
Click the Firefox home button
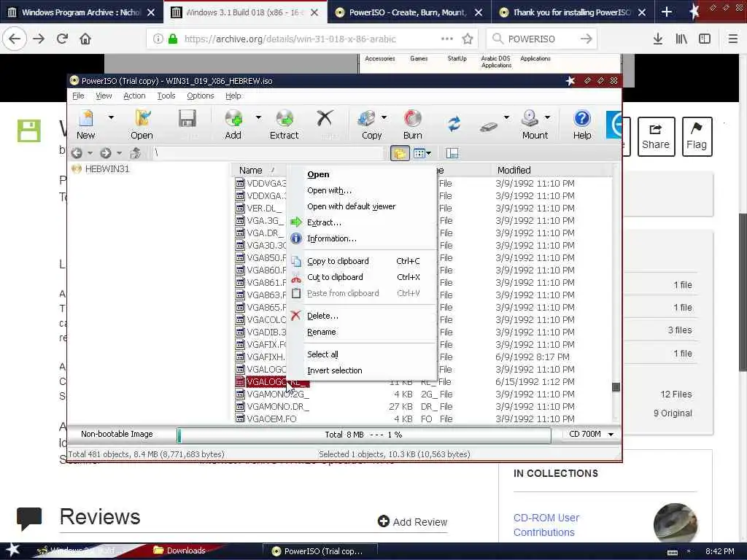[85, 39]
